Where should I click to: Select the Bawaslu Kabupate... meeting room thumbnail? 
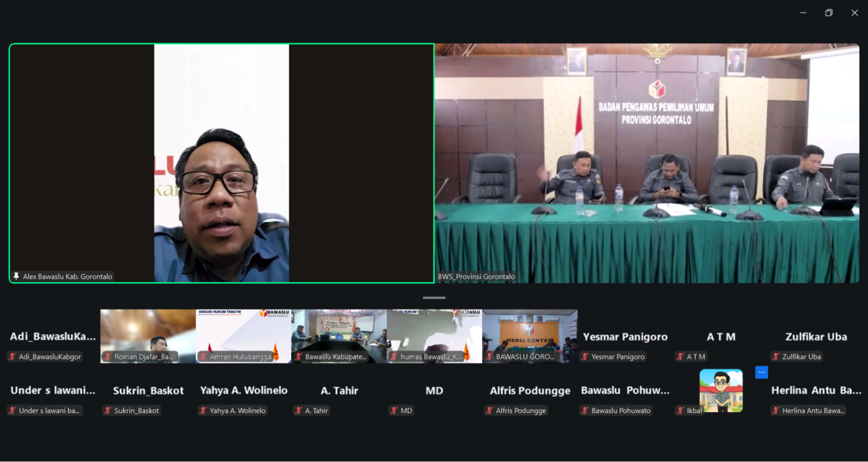point(339,336)
